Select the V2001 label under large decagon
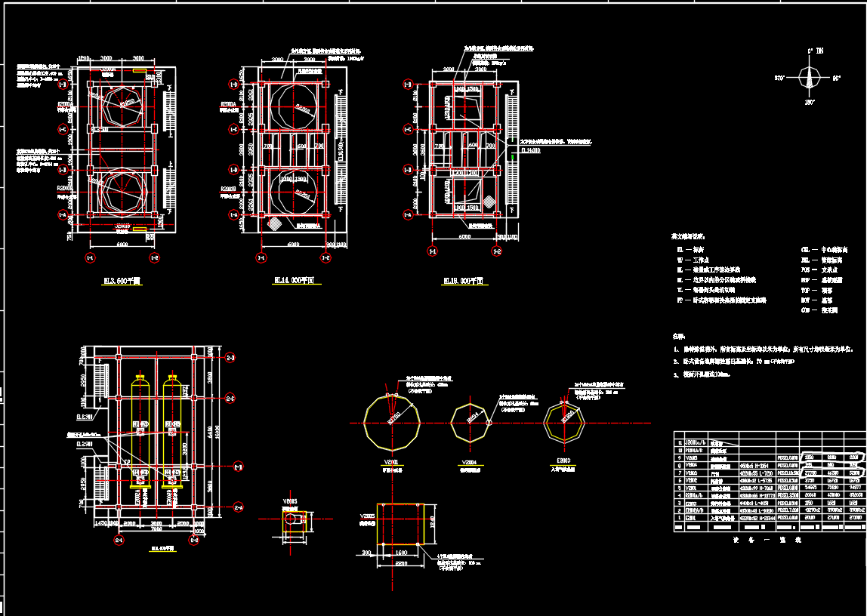867x616 pixels. tap(390, 461)
